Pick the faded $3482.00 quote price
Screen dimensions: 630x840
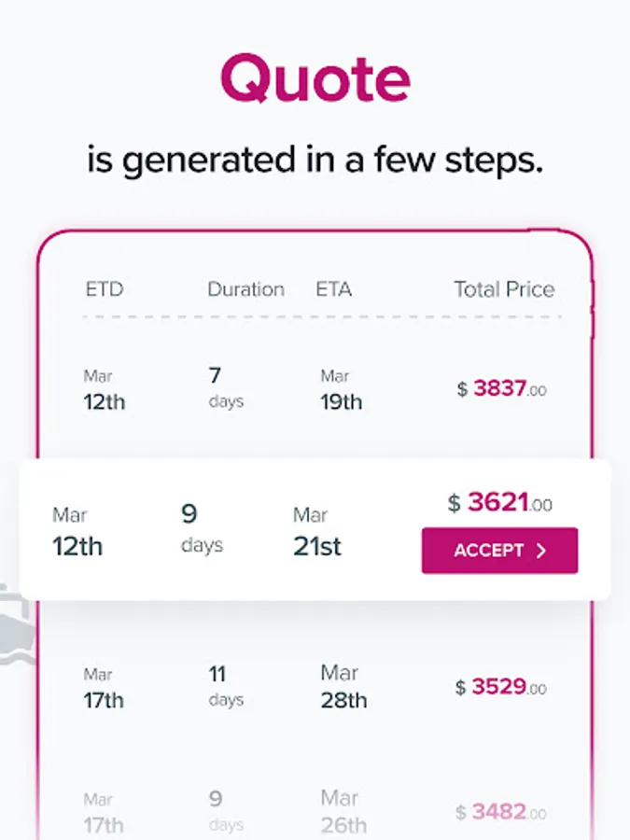pyautogui.click(x=501, y=812)
